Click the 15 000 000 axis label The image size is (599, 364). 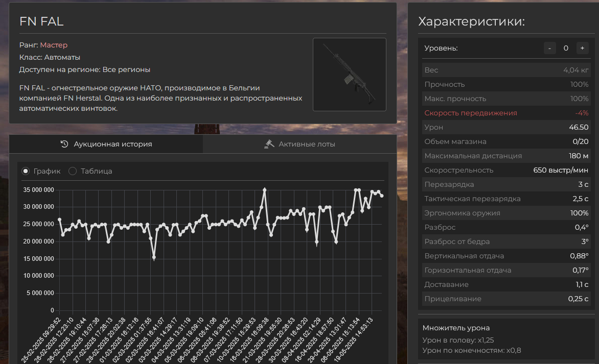coord(38,259)
